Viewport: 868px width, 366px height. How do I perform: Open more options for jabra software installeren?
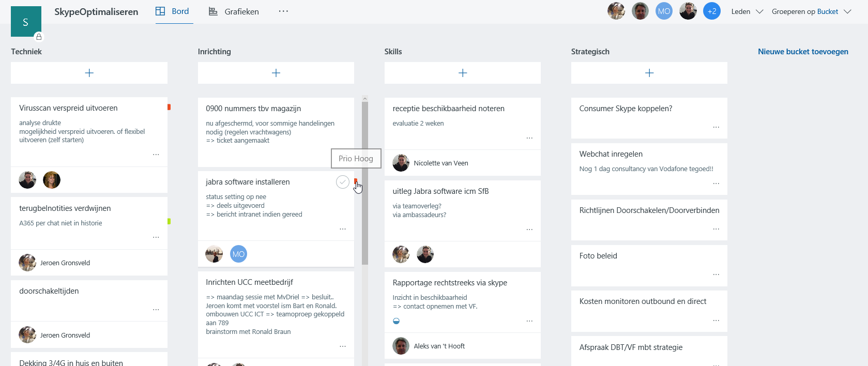(343, 229)
